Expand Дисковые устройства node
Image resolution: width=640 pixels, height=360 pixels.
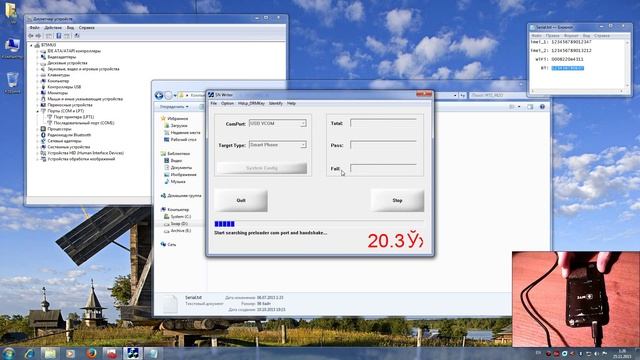pyautogui.click(x=38, y=63)
